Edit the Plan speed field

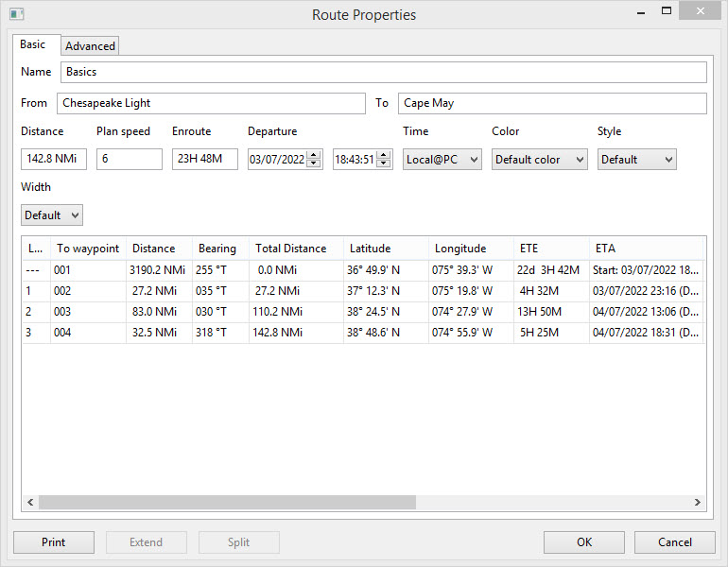[x=129, y=160]
